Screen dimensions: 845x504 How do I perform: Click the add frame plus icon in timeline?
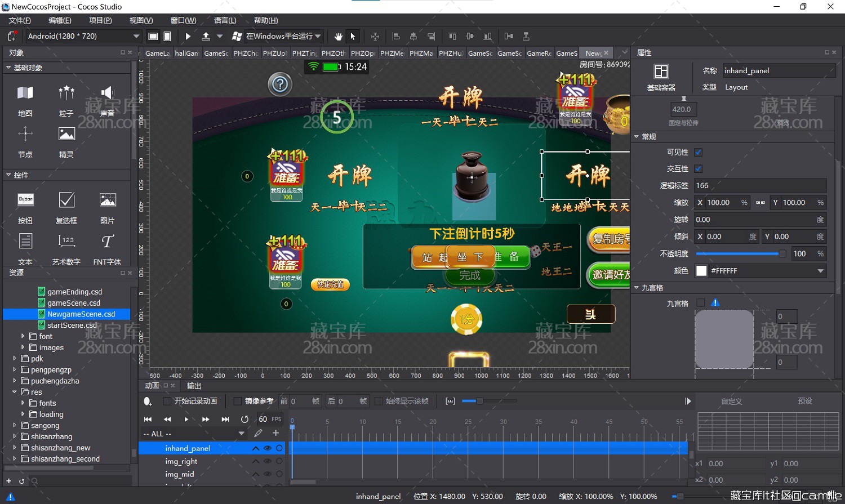275,433
